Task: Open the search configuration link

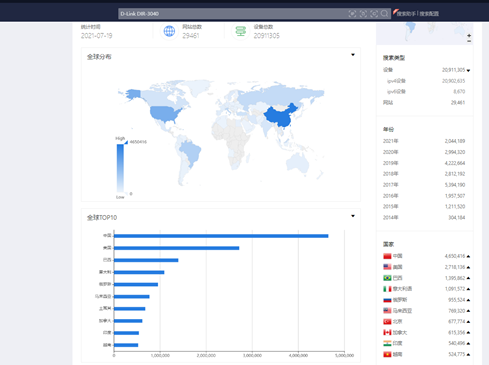Action: click(429, 14)
